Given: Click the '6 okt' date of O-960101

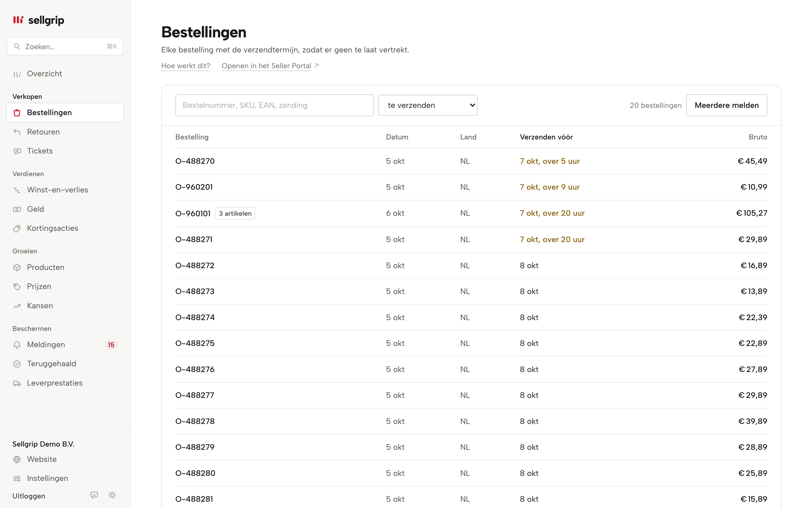Looking at the screenshot, I should 395,213.
